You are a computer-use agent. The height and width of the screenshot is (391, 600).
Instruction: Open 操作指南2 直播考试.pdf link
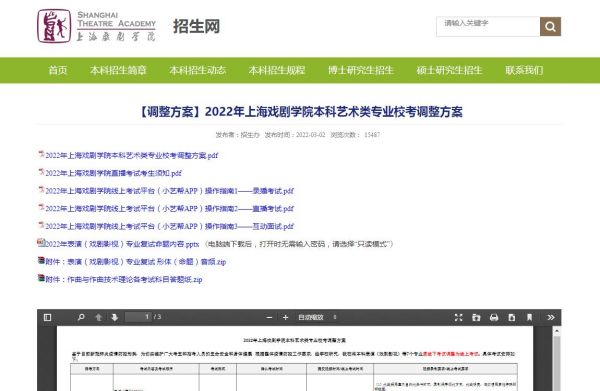[170, 209]
